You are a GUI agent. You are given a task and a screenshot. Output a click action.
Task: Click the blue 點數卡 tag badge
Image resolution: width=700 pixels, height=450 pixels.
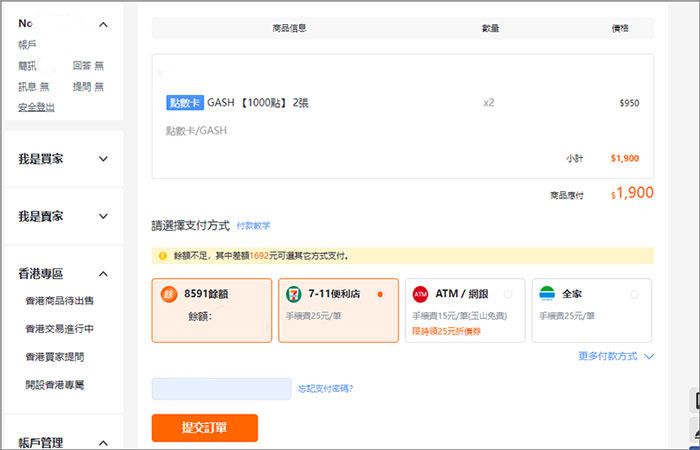coord(185,102)
